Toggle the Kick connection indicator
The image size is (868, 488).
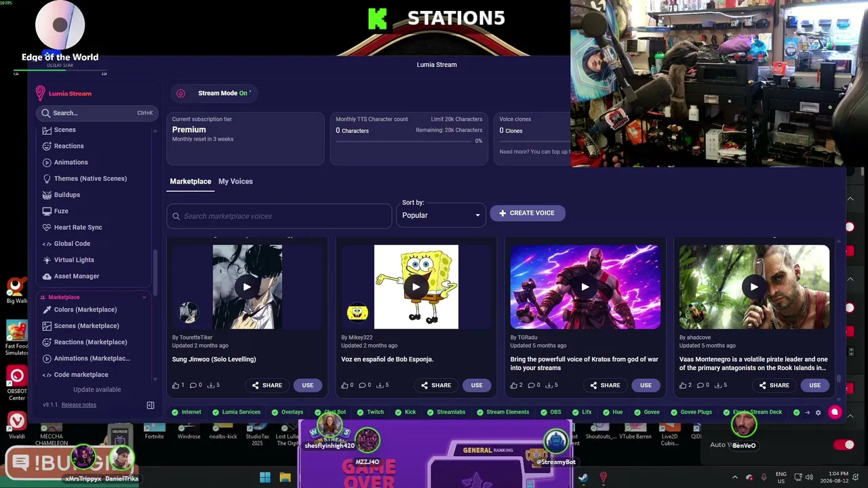pos(406,412)
